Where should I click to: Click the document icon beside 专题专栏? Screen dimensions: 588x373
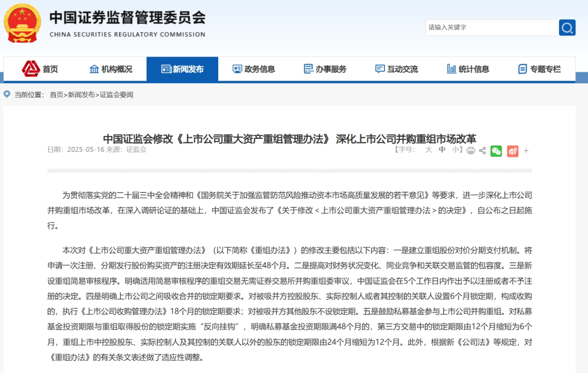522,69
